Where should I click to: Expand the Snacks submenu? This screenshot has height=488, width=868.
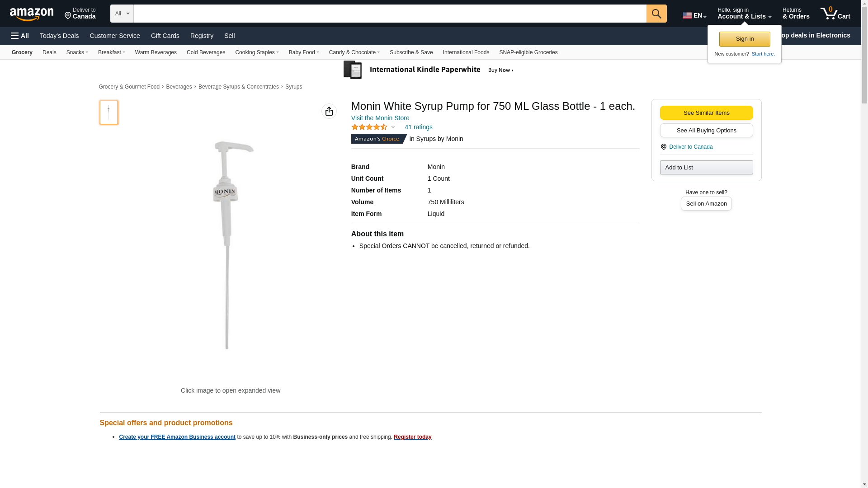[x=77, y=52]
